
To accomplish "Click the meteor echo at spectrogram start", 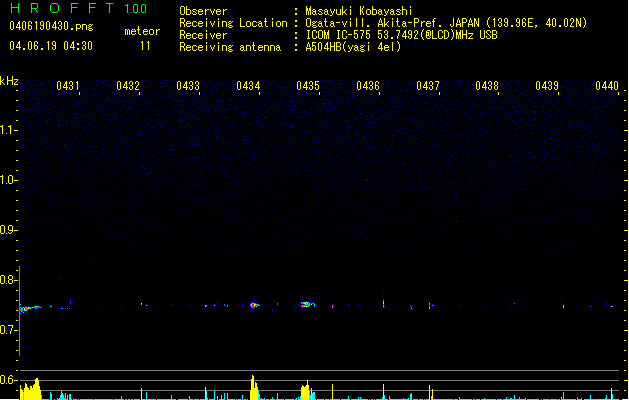I will point(30,309).
